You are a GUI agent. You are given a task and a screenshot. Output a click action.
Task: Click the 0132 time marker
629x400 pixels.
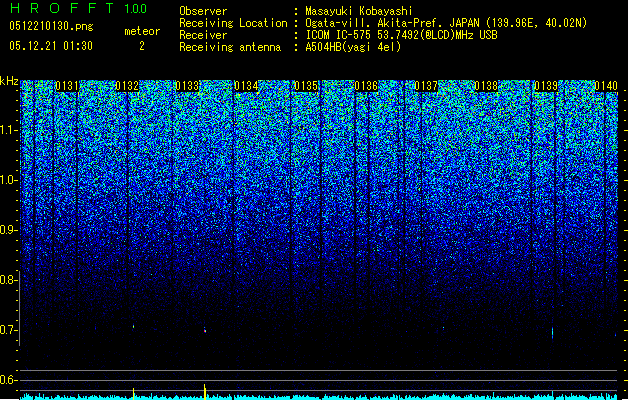point(127,86)
